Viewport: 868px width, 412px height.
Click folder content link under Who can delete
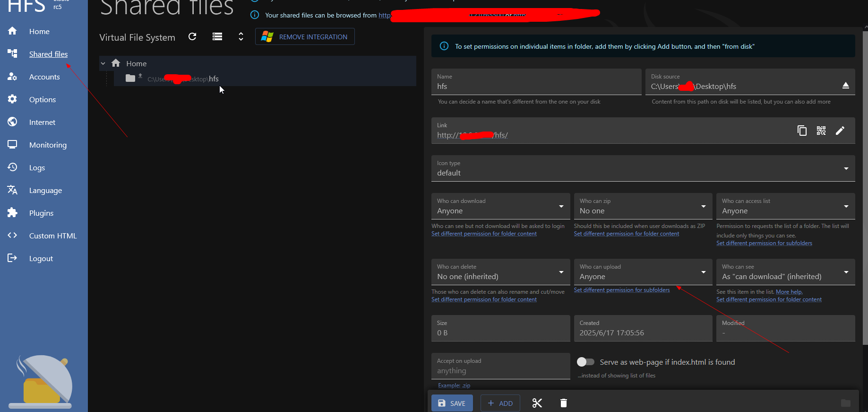pyautogui.click(x=484, y=299)
